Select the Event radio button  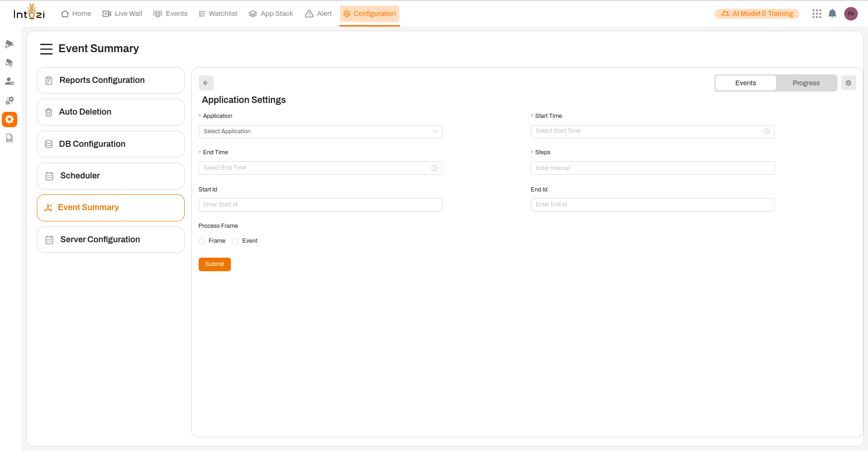click(236, 241)
